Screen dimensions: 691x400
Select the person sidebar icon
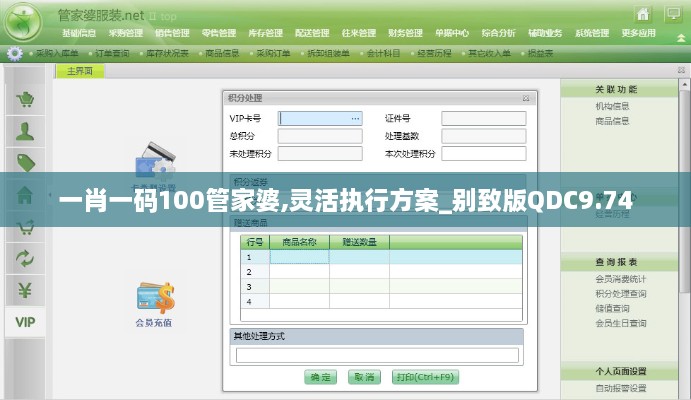tap(25, 131)
